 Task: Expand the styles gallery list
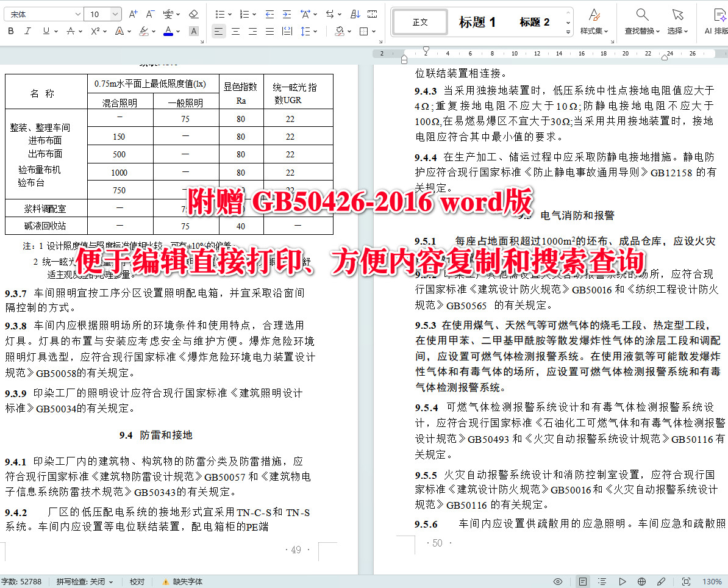pyautogui.click(x=568, y=32)
